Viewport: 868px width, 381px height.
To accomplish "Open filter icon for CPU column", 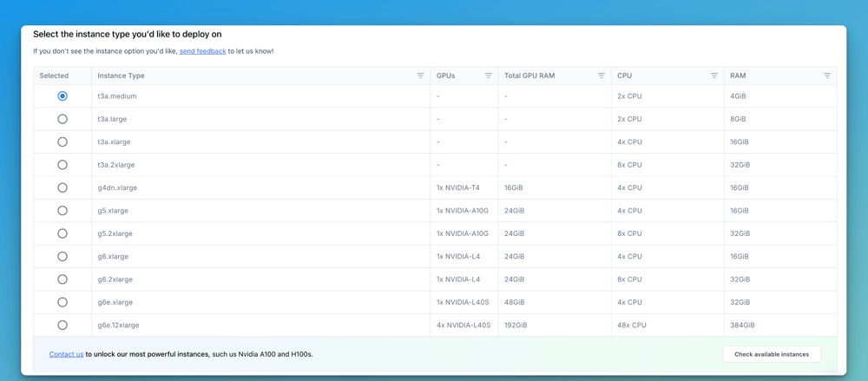I will click(714, 76).
